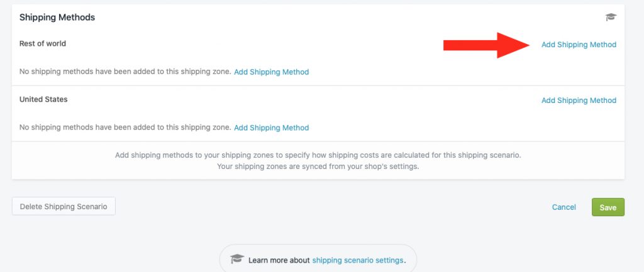
Task: Click the 'Learn more about' text
Action: (x=279, y=260)
